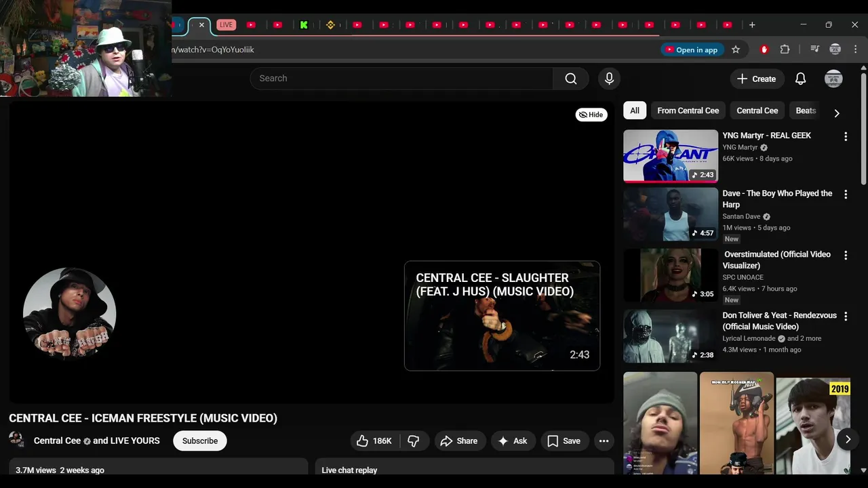
Task: Click title 'YNG Martyr - REAL GEEK'
Action: [x=766, y=136]
